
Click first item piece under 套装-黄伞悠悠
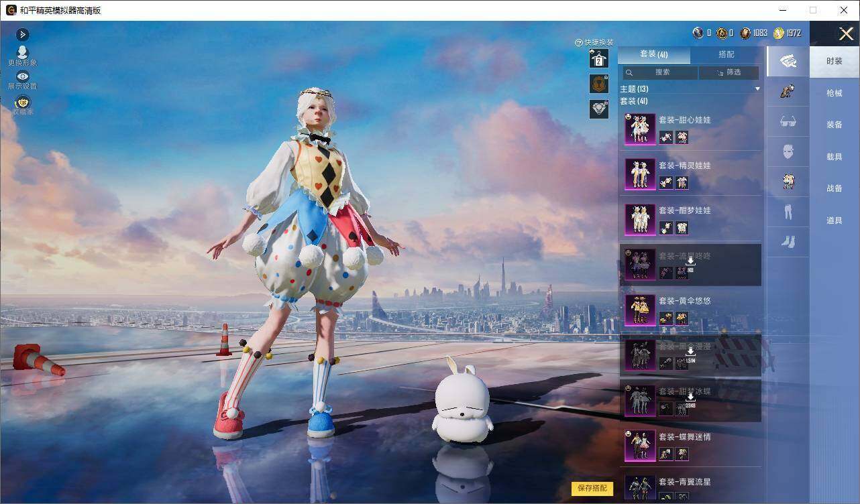(665, 318)
